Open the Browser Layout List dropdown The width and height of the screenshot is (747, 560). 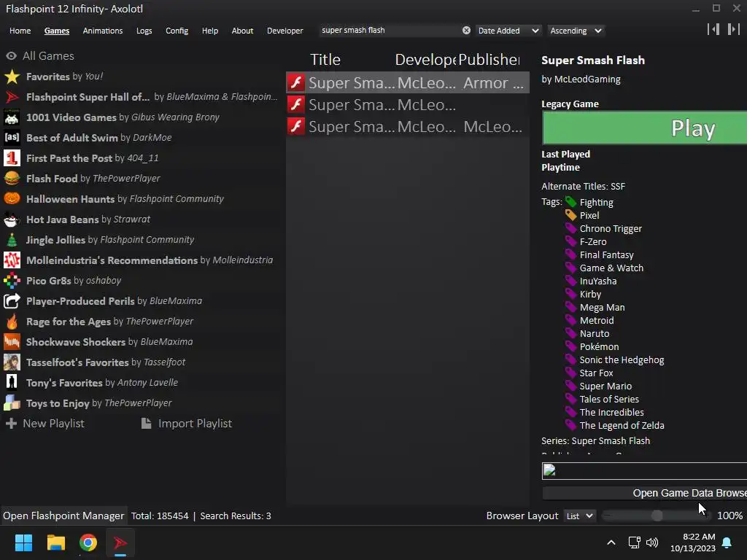(579, 516)
